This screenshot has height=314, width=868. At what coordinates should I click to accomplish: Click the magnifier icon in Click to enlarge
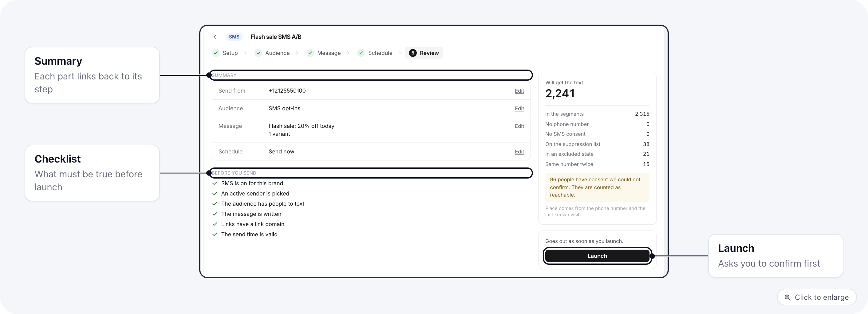pos(787,297)
